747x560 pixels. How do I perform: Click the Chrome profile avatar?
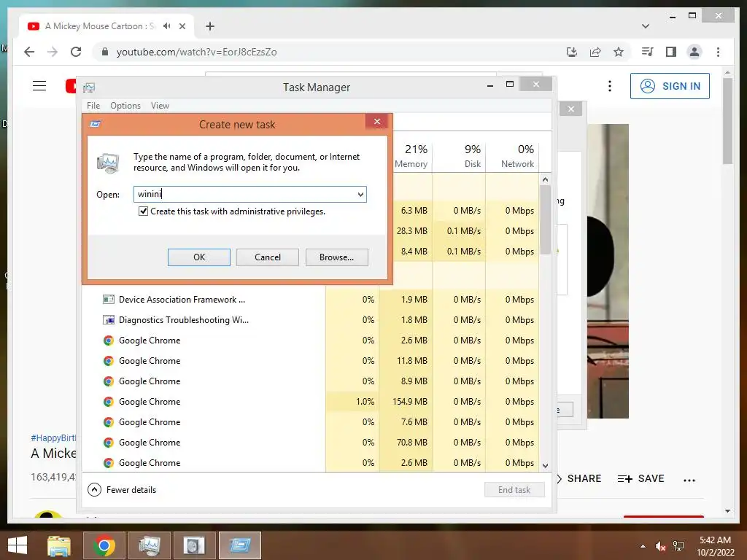[694, 52]
